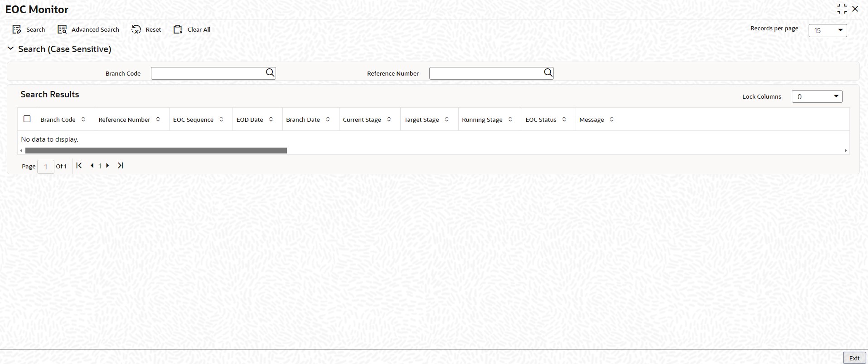Image resolution: width=868 pixels, height=364 pixels.
Task: Click the scrollbar left arrow
Action: click(21, 150)
